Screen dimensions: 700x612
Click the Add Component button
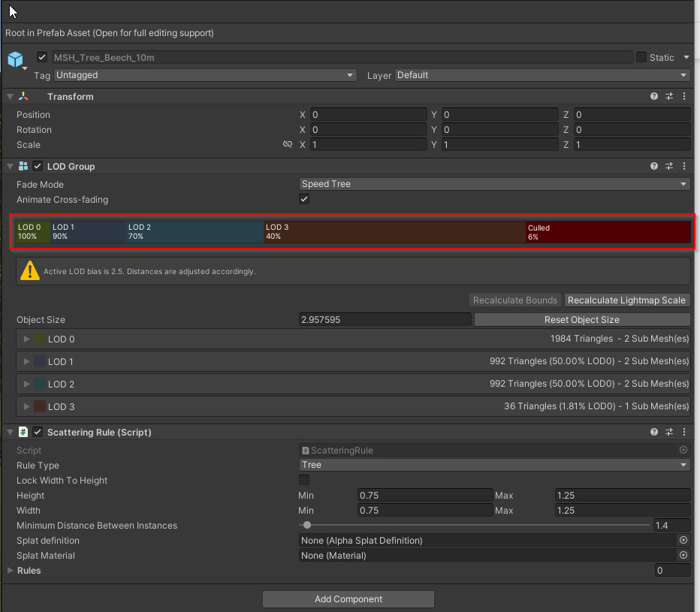[348, 599]
